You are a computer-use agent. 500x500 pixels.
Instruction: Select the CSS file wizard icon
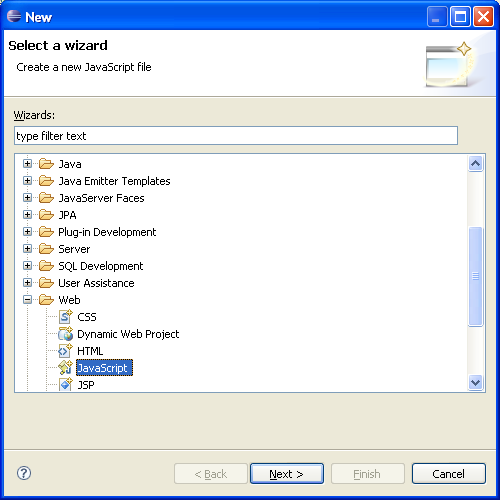click(x=65, y=317)
